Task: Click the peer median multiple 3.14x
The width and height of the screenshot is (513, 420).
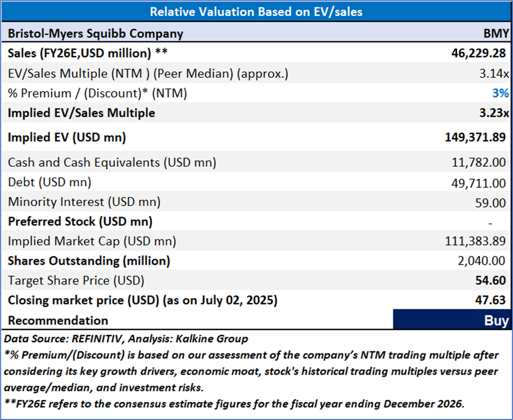Action: (x=494, y=73)
